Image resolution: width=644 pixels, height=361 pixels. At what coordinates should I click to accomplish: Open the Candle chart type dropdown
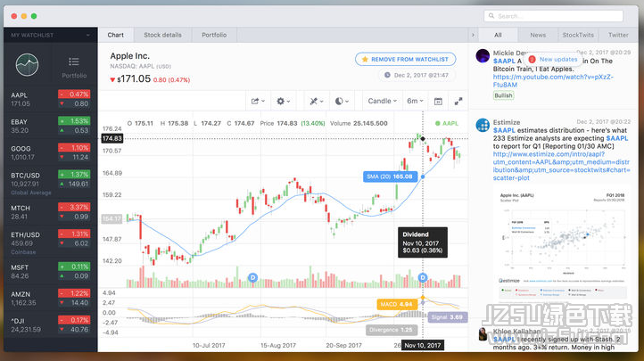tap(382, 101)
